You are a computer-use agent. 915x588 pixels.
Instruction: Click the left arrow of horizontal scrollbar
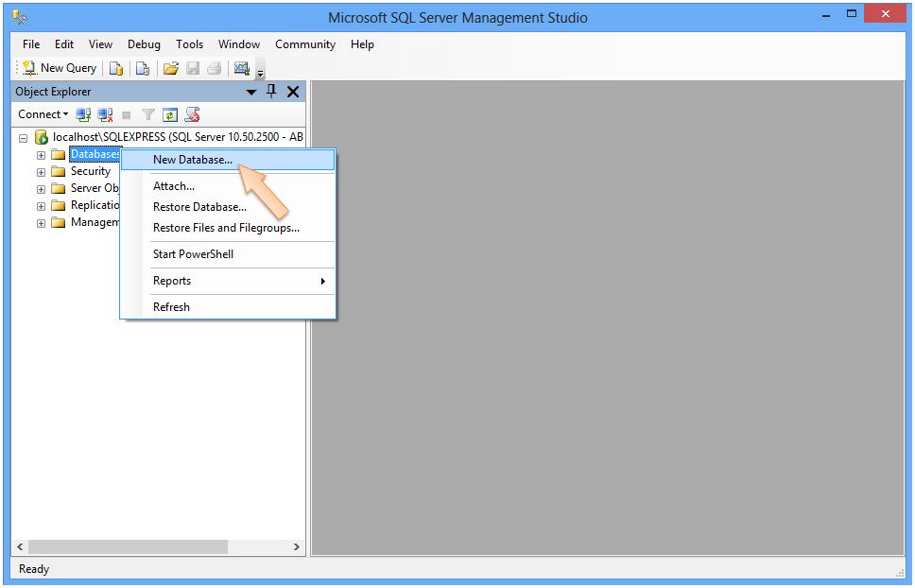[20, 547]
